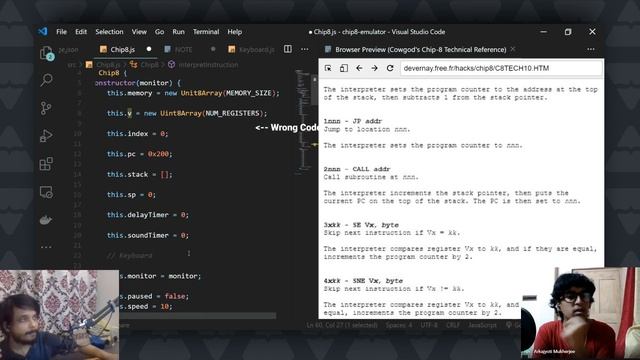Open the Edit menu
The image size is (640, 360).
point(81,31)
